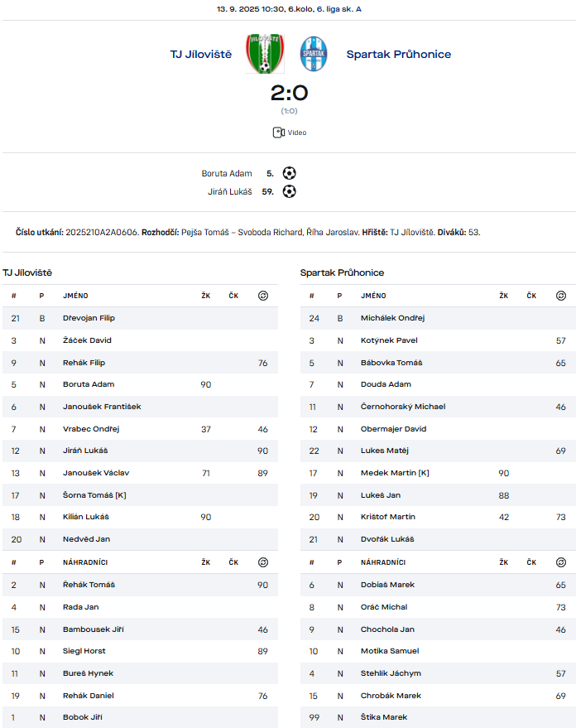Click substitution icon in TJ Jíloviště lineup header
The width and height of the screenshot is (576, 728).
(x=263, y=296)
